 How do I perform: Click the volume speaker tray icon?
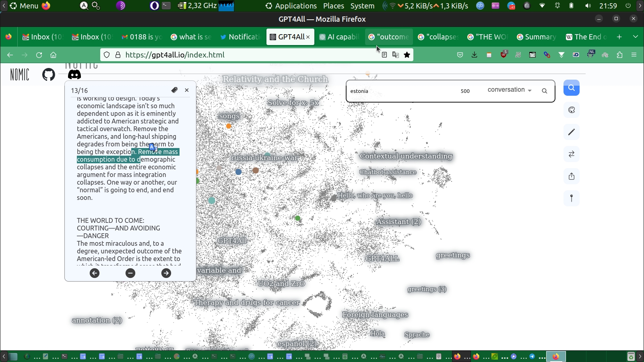coord(588,6)
